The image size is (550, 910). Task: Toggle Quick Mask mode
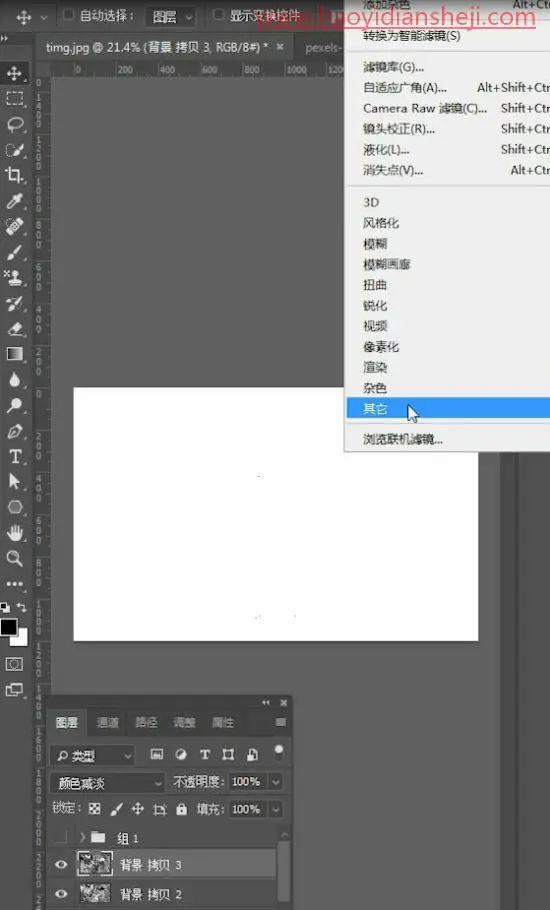(15, 664)
